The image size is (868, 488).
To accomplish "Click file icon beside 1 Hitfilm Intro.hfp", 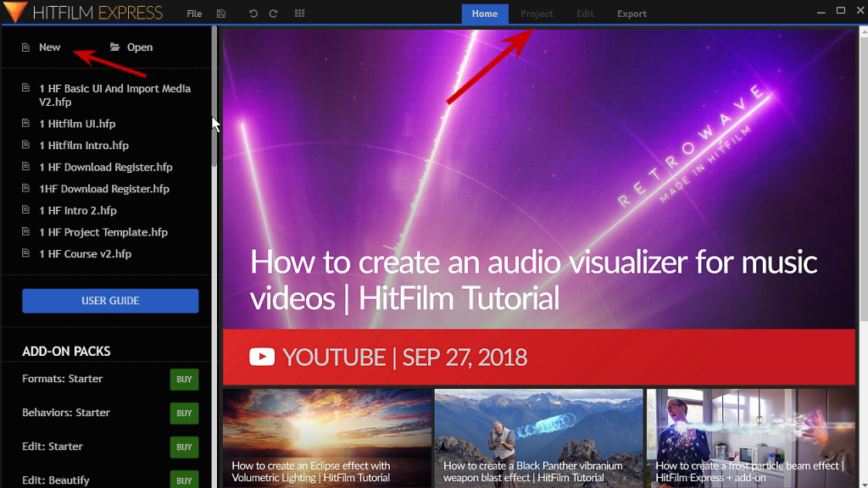I will click(25, 145).
